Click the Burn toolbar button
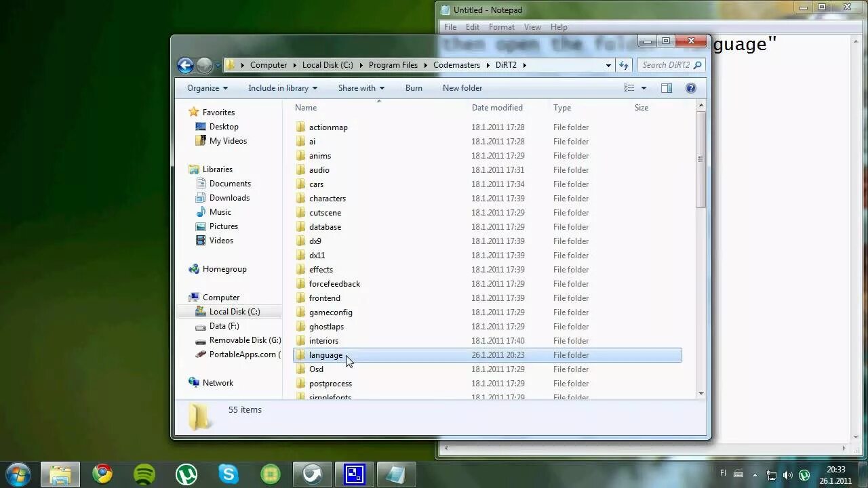This screenshot has width=868, height=488. [414, 88]
